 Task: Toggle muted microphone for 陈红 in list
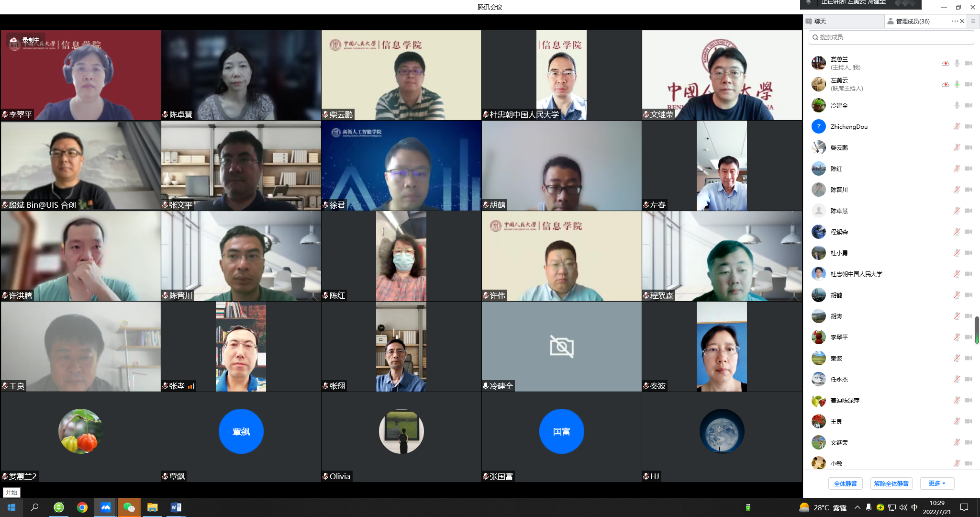(x=957, y=169)
